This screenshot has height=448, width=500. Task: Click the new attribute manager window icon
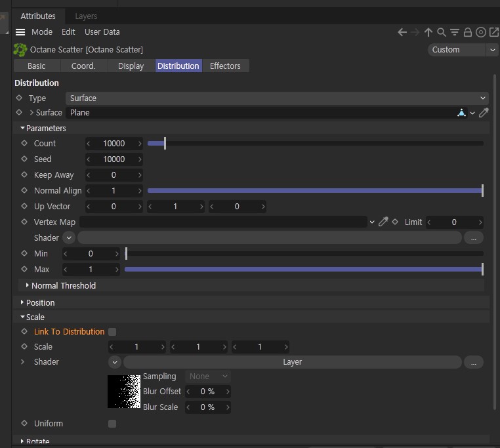[x=493, y=32]
